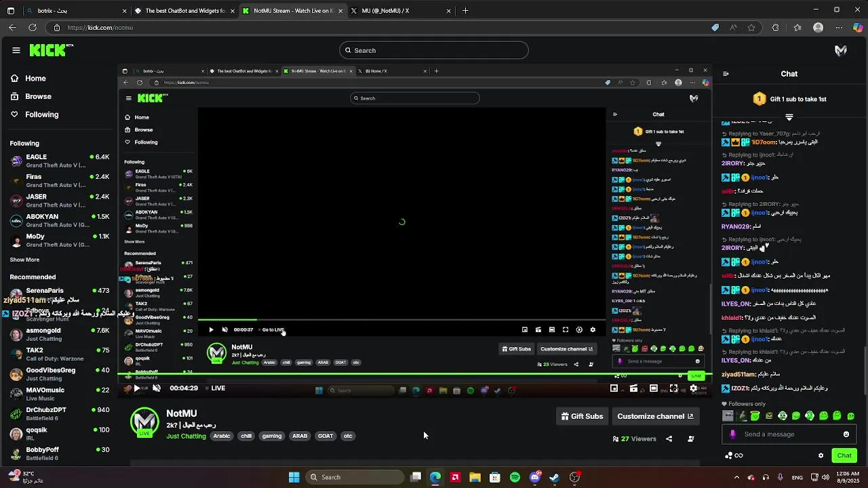Show hidden tray icons with the chevron
Image resolution: width=868 pixels, height=488 pixels.
(x=736, y=477)
